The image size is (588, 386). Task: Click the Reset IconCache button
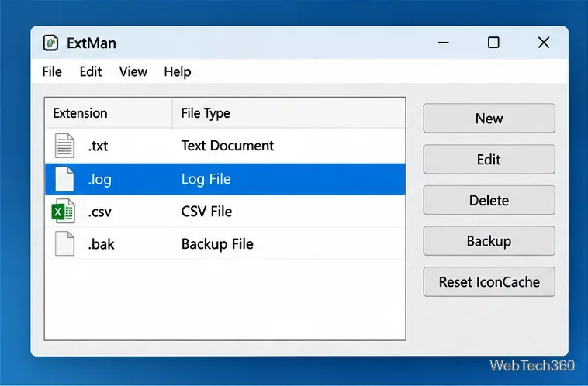[x=489, y=282]
